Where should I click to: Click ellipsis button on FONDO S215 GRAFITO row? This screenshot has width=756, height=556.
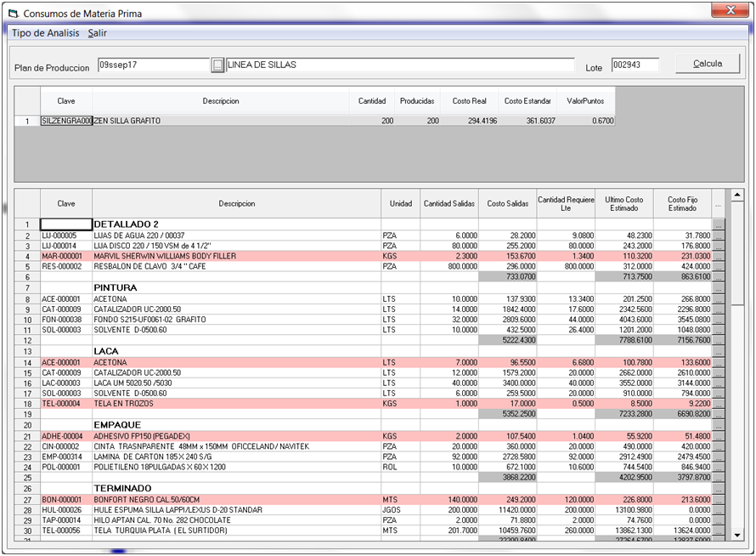pos(719,320)
